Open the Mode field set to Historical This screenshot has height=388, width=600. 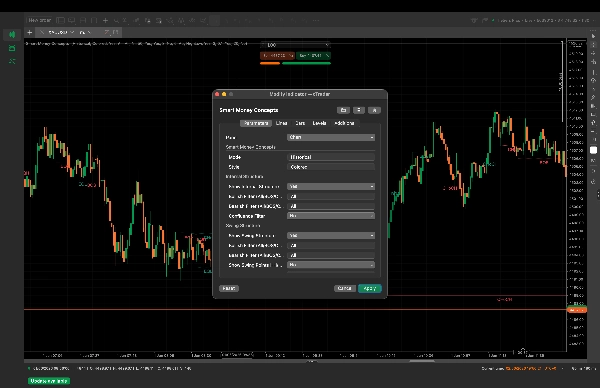coord(331,157)
